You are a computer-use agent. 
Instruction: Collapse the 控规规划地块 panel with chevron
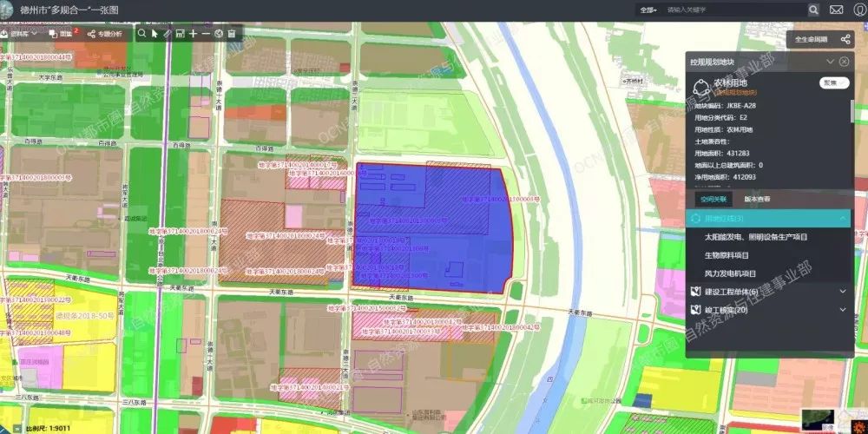coord(830,62)
